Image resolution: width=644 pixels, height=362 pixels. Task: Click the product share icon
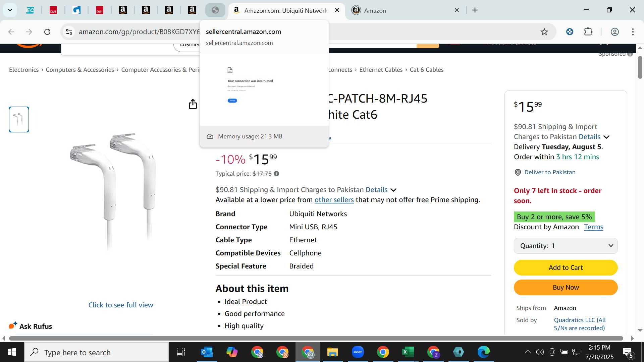coord(193,104)
